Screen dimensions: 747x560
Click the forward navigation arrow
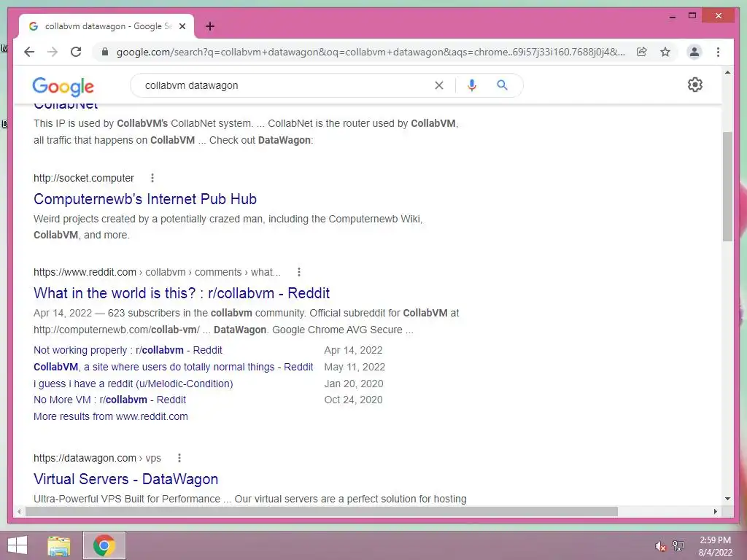(53, 52)
